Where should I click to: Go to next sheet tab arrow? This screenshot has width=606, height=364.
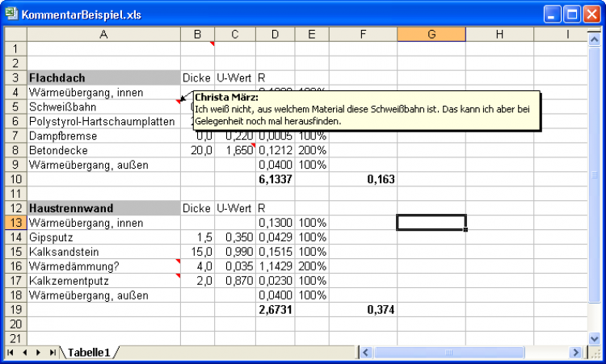tap(38, 353)
